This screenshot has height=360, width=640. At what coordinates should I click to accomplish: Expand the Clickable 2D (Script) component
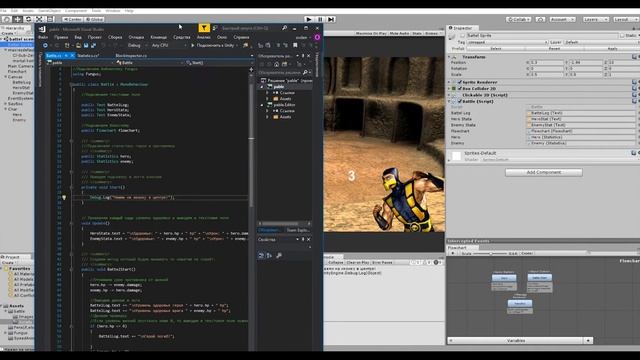[449, 95]
